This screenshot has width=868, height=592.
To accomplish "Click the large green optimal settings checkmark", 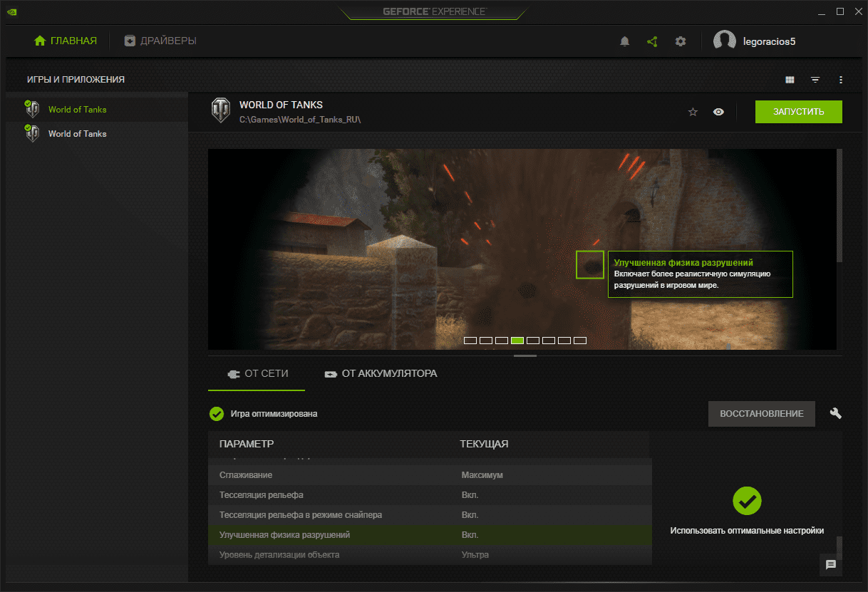I will [747, 502].
